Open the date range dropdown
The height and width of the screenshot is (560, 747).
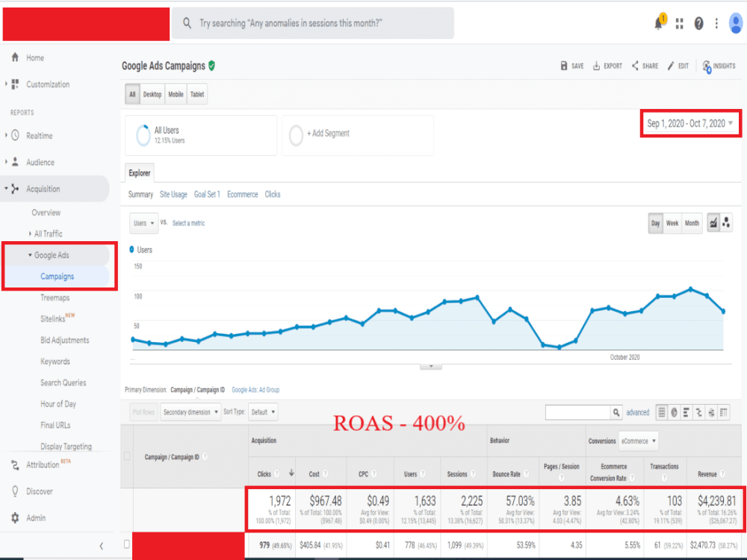coord(689,124)
